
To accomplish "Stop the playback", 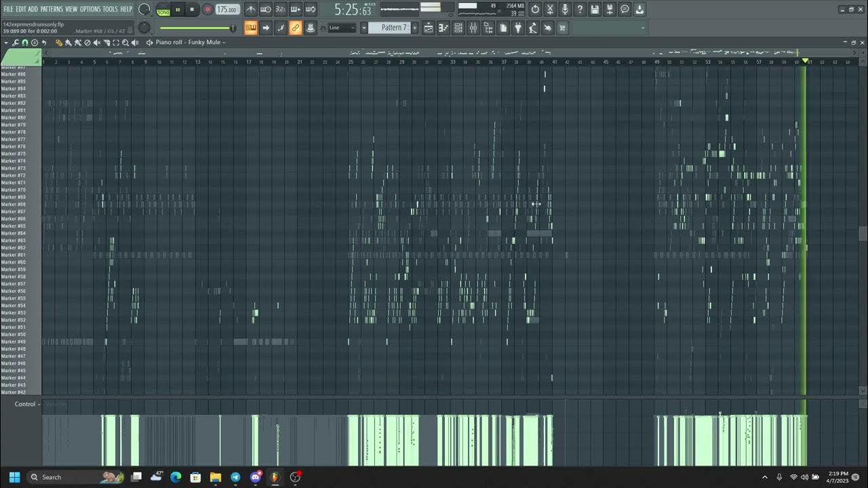I will (192, 9).
